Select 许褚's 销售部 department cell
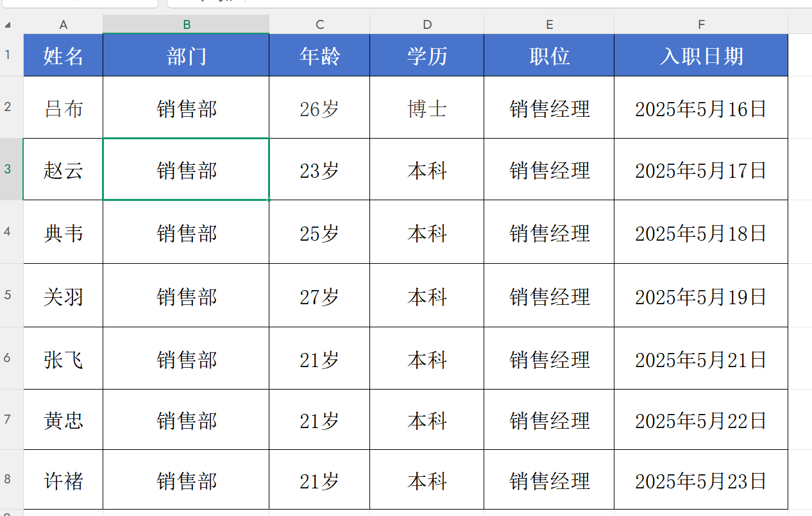Viewport: 812px width, 516px height. point(186,479)
